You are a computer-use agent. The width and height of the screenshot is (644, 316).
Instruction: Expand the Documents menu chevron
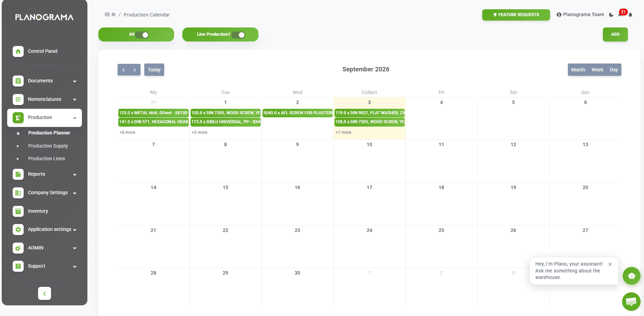pos(75,81)
